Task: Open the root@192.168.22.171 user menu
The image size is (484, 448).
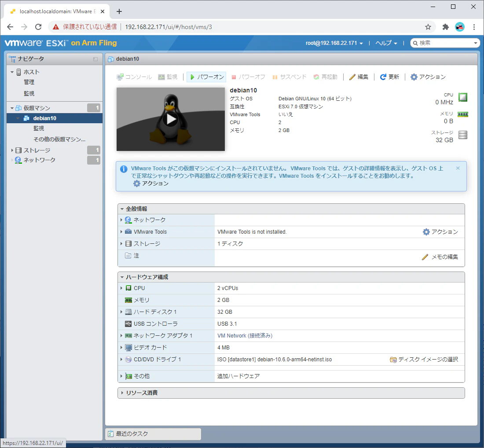Action: [334, 43]
